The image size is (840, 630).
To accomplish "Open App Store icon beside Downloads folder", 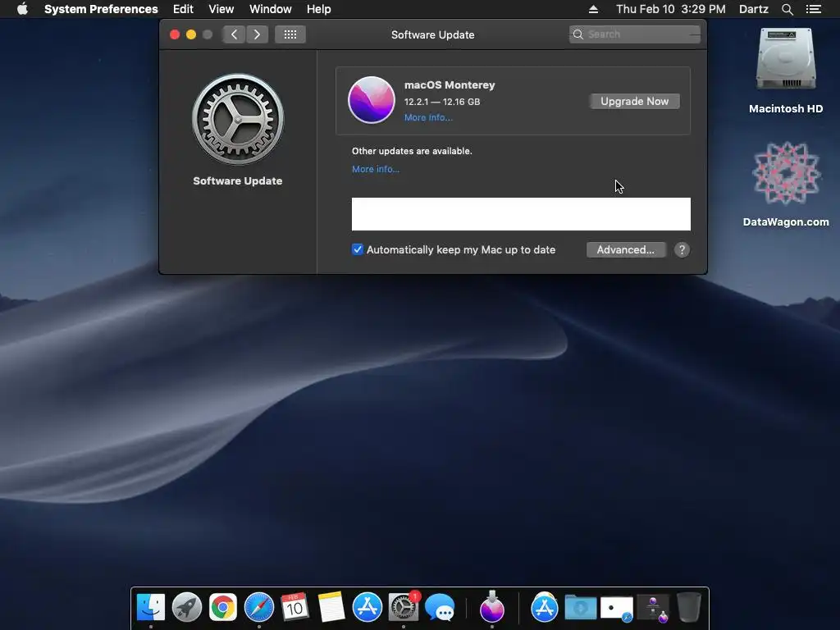I will click(x=545, y=607).
